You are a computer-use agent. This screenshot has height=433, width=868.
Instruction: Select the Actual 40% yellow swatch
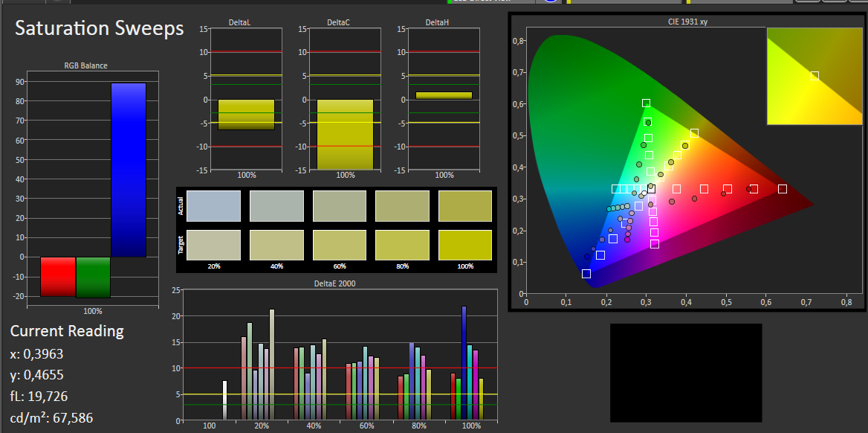276,206
